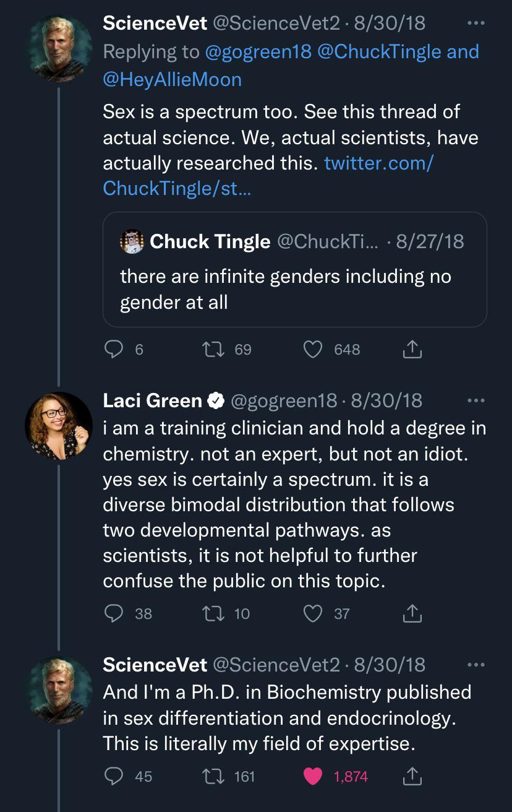This screenshot has height=812, width=512.
Task: Share Laci Green's tweet
Action: pos(412,613)
